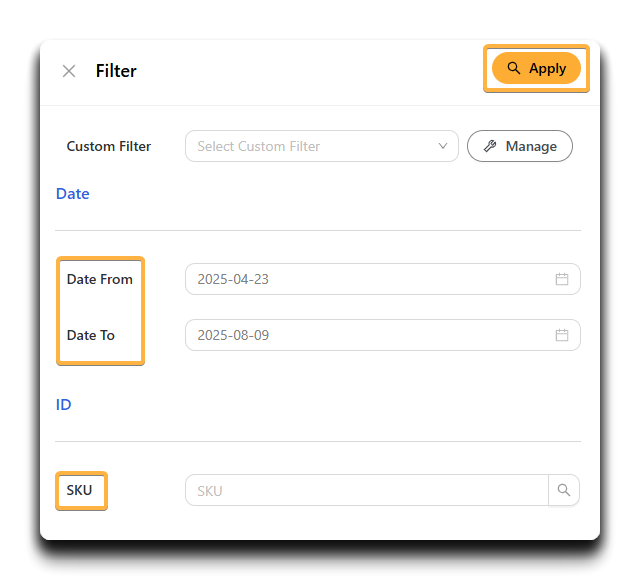Screen dimensions: 640x580
Task: Click the Filter panel title
Action: (x=116, y=71)
